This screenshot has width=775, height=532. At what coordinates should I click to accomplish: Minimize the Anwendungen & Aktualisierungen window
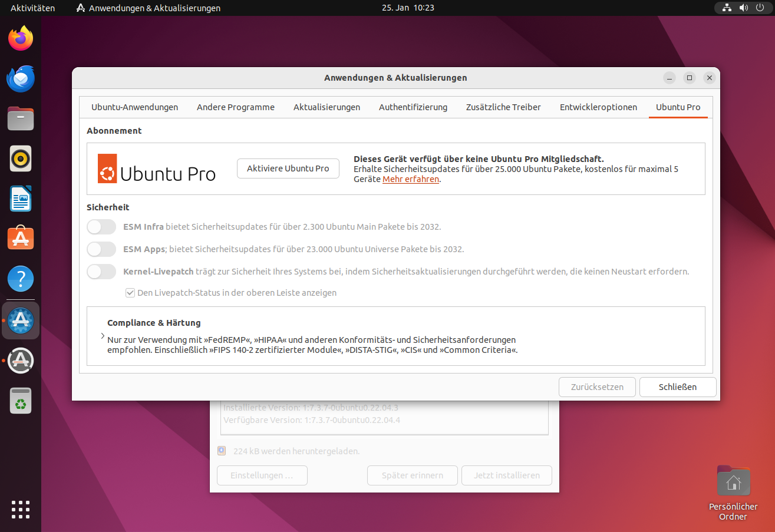pyautogui.click(x=670, y=78)
